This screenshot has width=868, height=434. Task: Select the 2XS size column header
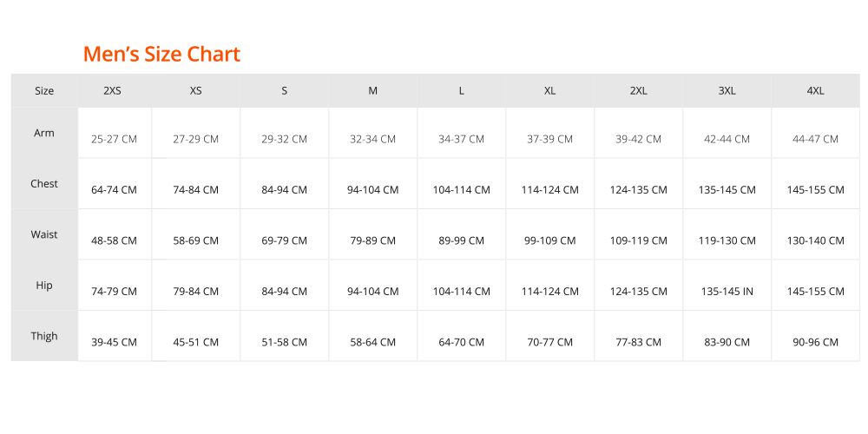pyautogui.click(x=112, y=91)
